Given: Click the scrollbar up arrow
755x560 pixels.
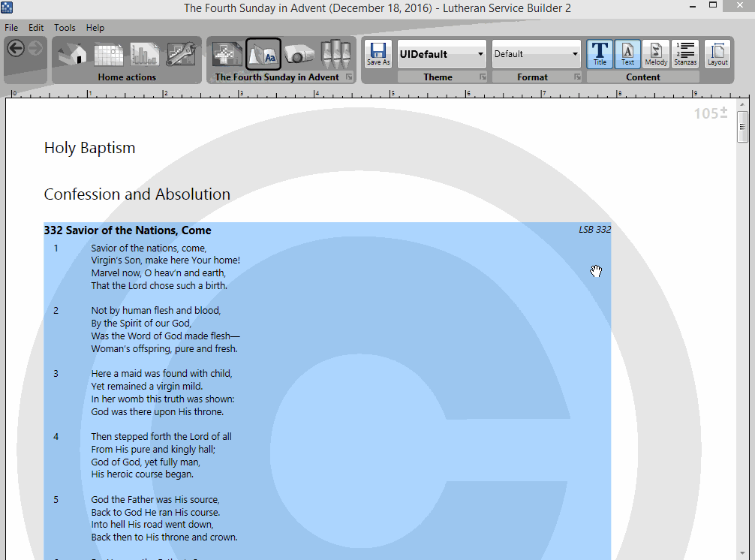Looking at the screenshot, I should click(x=742, y=104).
